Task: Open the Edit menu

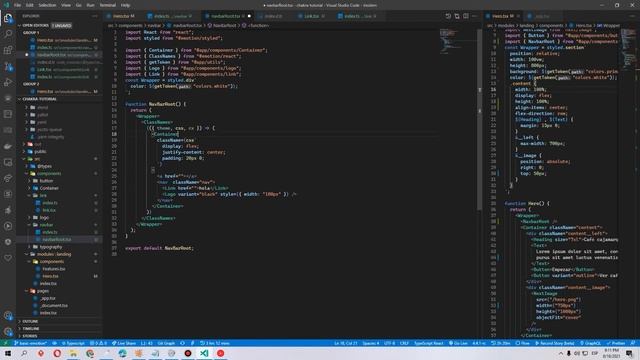Action: 29,5
